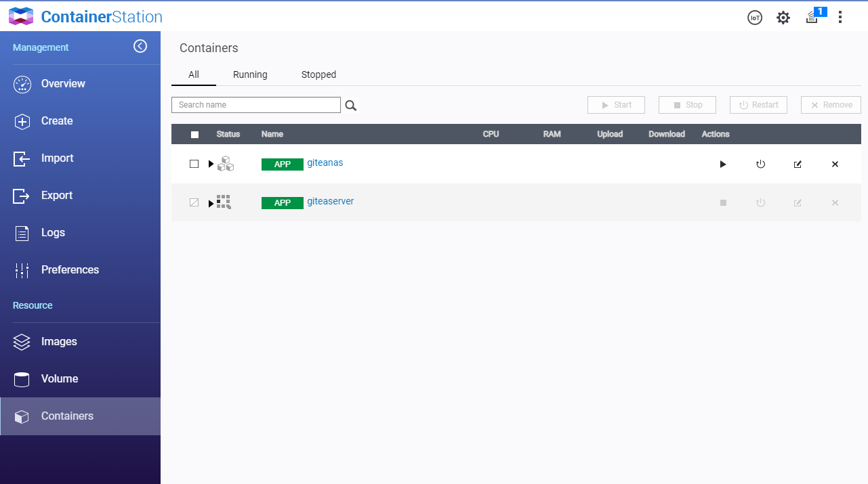Click the Upload column header
Screen dimensions: 868x484
point(610,134)
